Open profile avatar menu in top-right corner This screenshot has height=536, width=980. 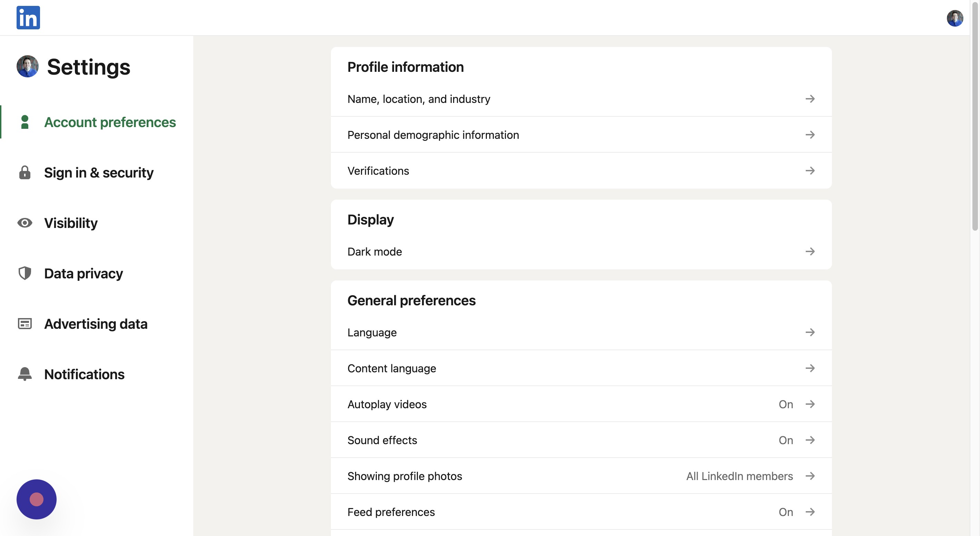coord(954,18)
